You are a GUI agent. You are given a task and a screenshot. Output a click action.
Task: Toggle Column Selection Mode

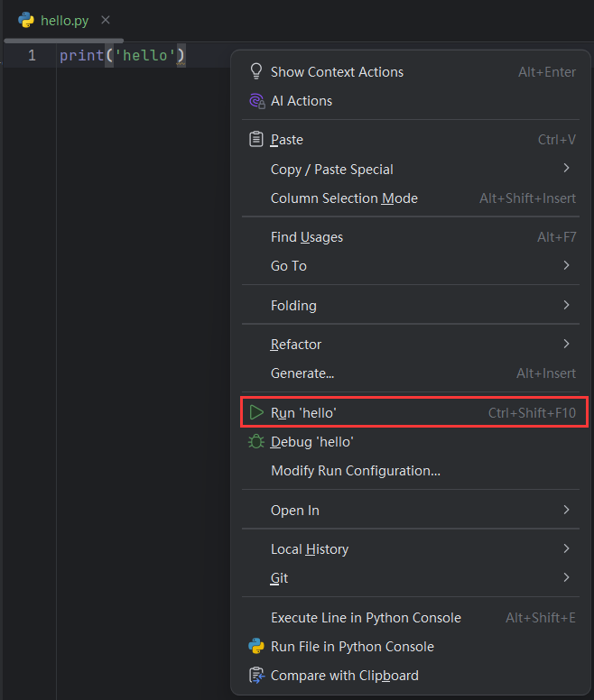pyautogui.click(x=344, y=198)
